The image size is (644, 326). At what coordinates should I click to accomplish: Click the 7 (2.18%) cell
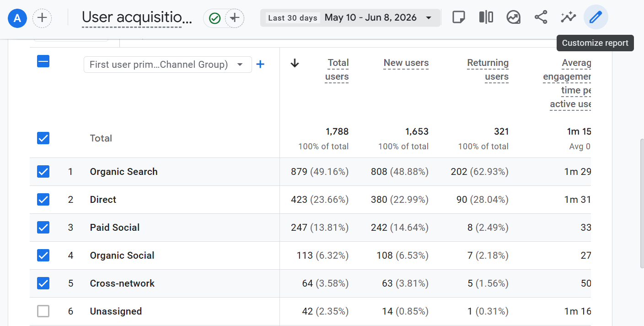click(488, 255)
